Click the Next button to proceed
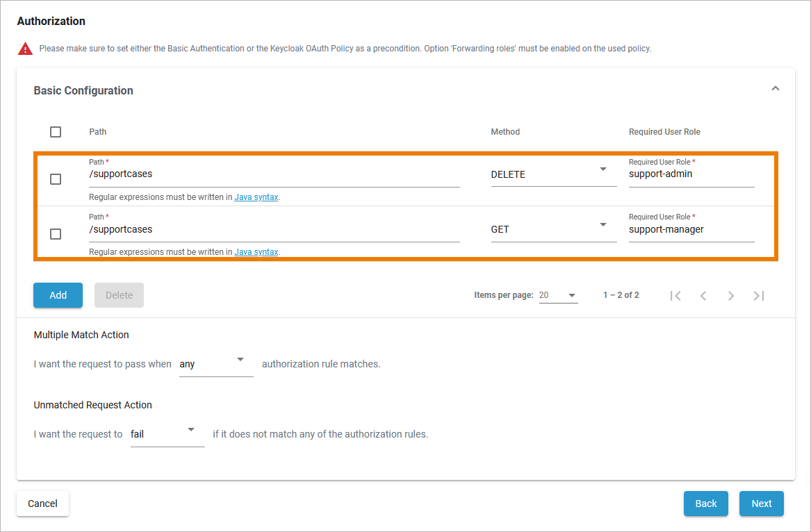The height and width of the screenshot is (532, 811). tap(761, 504)
